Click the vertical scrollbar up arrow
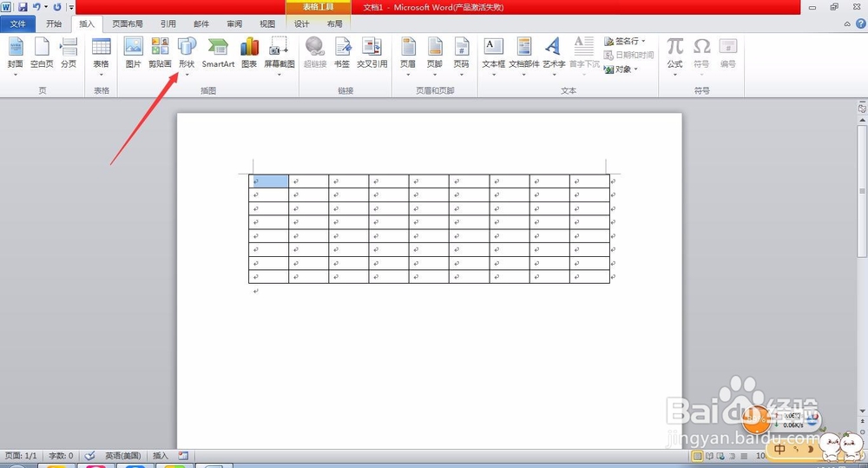 [863, 120]
